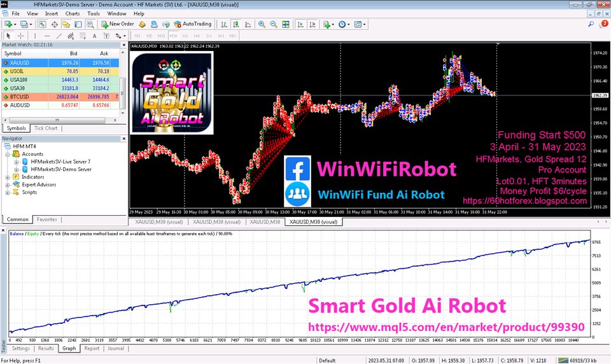
Task: Select the trendline drawing tool
Action: 59,36
